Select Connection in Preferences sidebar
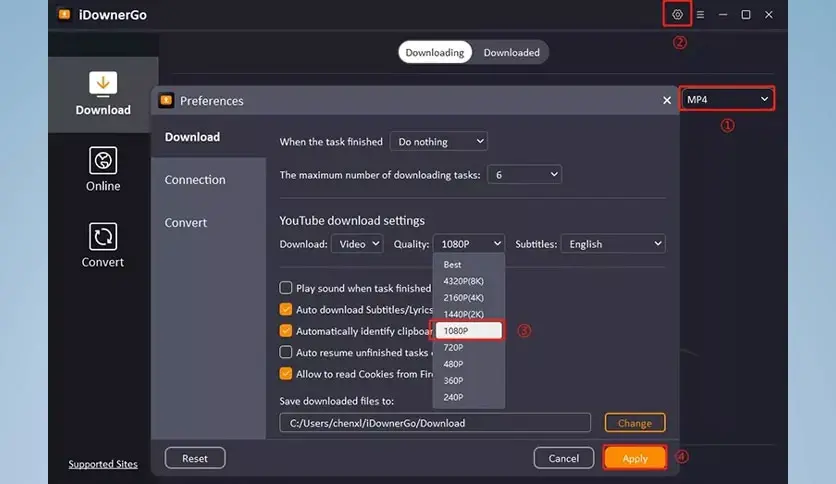 pyautogui.click(x=195, y=180)
